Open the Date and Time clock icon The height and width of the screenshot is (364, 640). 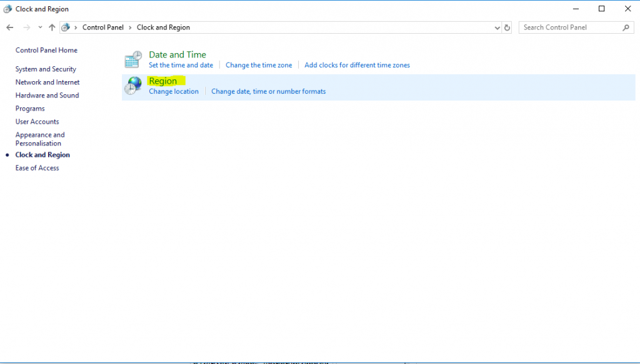click(x=133, y=59)
